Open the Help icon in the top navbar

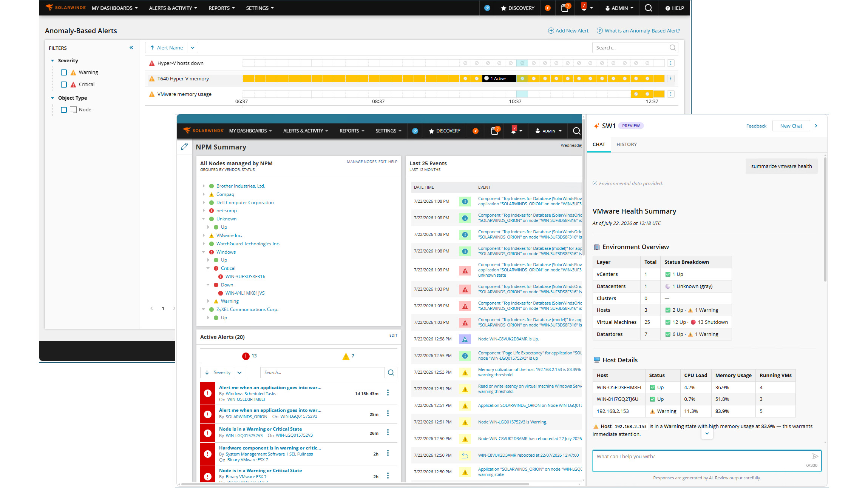point(675,8)
